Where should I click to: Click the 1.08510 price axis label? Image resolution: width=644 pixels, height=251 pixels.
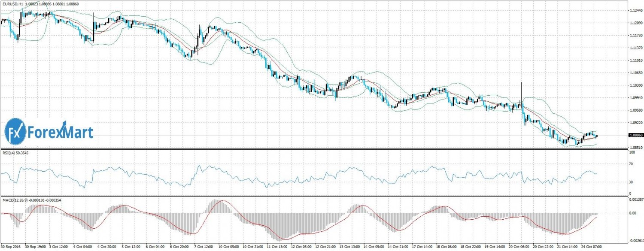tap(632, 147)
